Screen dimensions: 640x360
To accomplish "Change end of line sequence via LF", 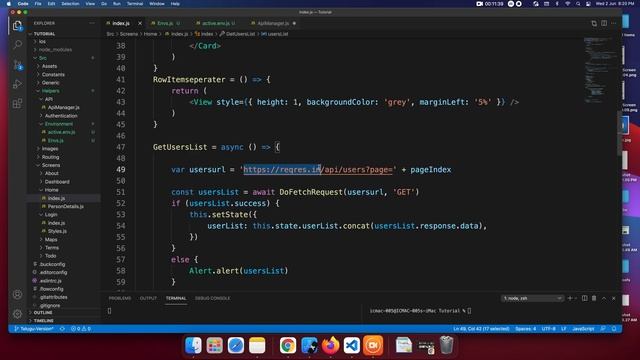I will pos(564,329).
